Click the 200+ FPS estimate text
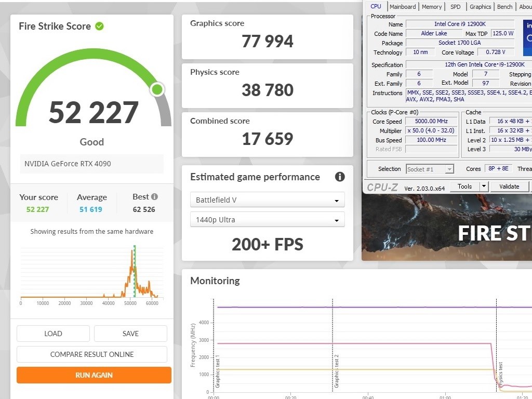 (x=268, y=244)
